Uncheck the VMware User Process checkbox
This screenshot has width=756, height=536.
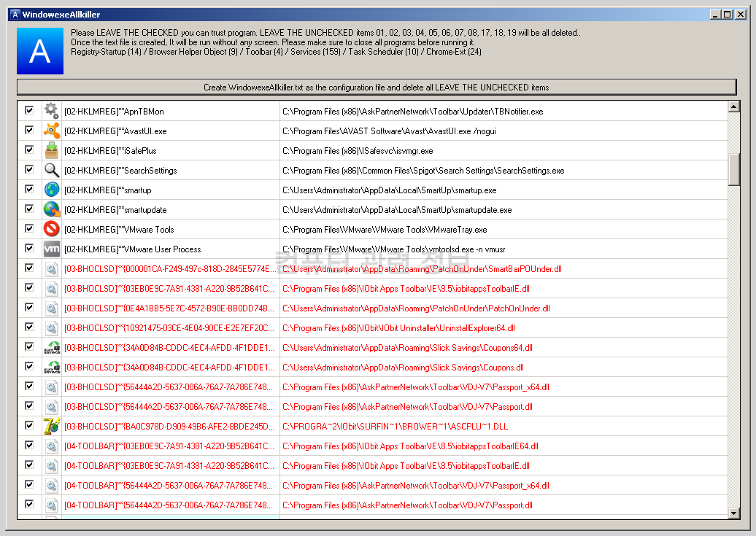coord(29,248)
